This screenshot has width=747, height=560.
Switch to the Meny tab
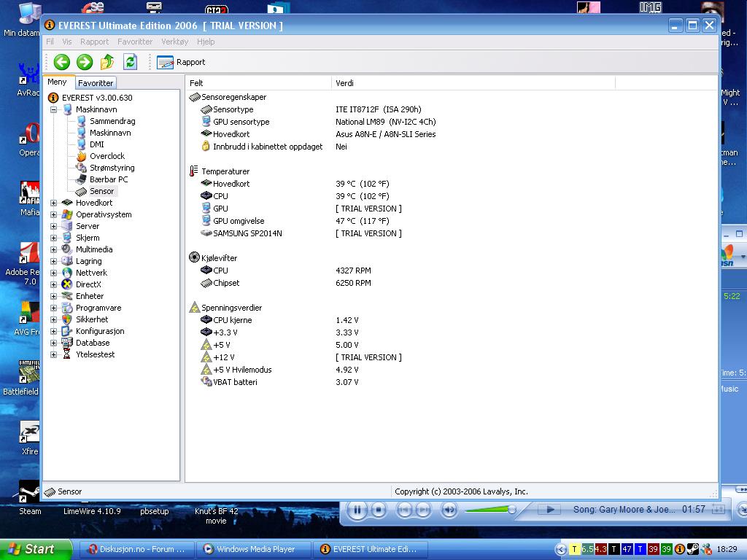[x=57, y=82]
